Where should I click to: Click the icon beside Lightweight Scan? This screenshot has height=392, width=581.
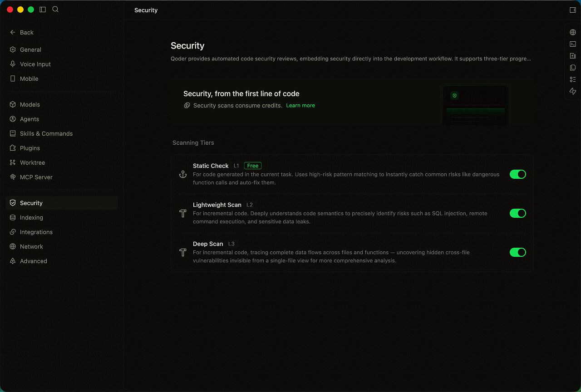click(183, 213)
